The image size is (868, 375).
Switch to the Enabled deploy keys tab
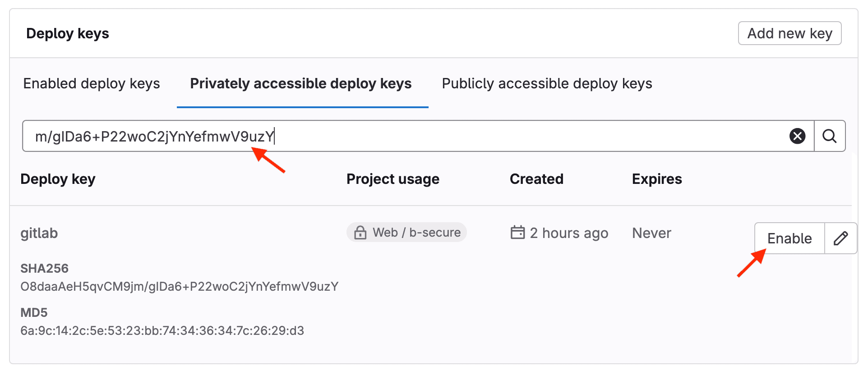tap(92, 83)
